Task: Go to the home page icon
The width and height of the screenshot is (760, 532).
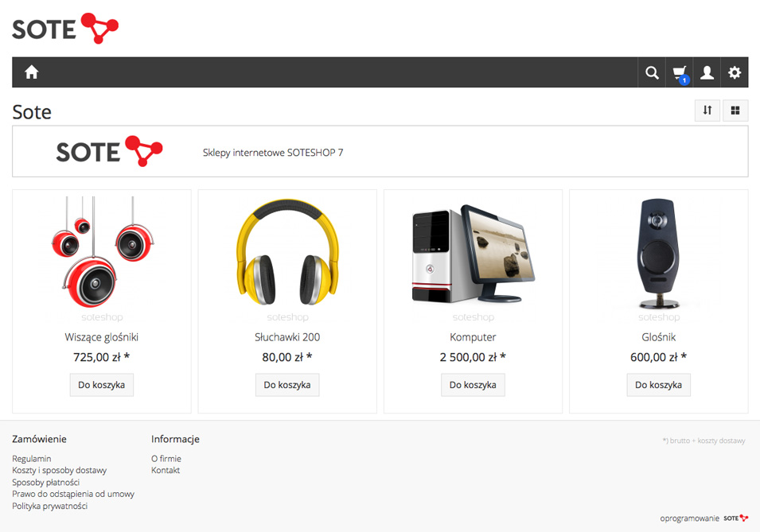Action: coord(32,72)
